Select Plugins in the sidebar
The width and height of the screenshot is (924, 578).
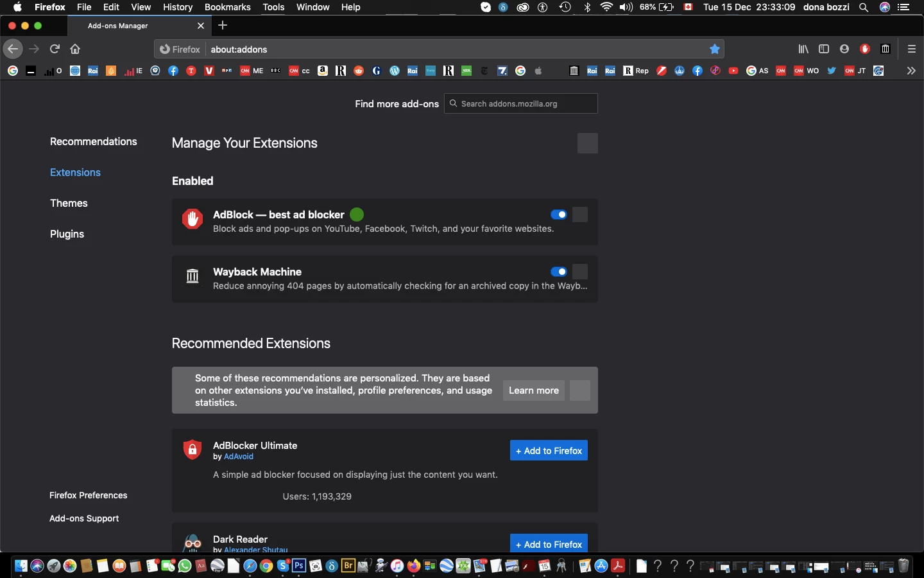(67, 234)
